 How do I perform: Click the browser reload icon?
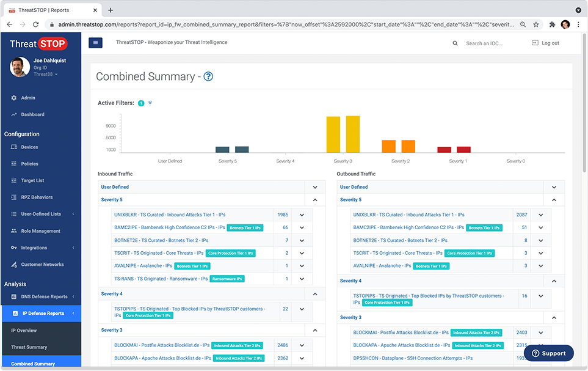point(35,24)
